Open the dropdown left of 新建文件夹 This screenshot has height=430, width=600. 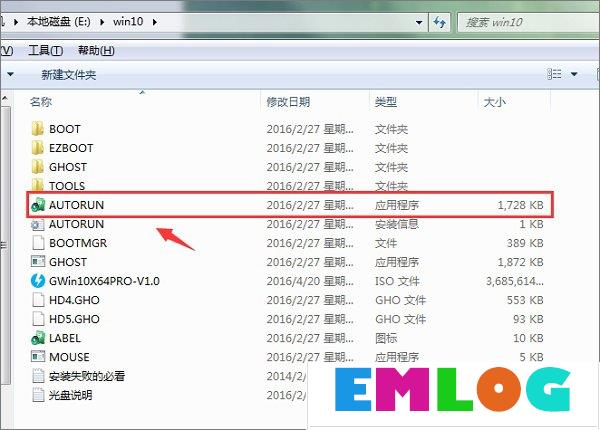tap(10, 74)
